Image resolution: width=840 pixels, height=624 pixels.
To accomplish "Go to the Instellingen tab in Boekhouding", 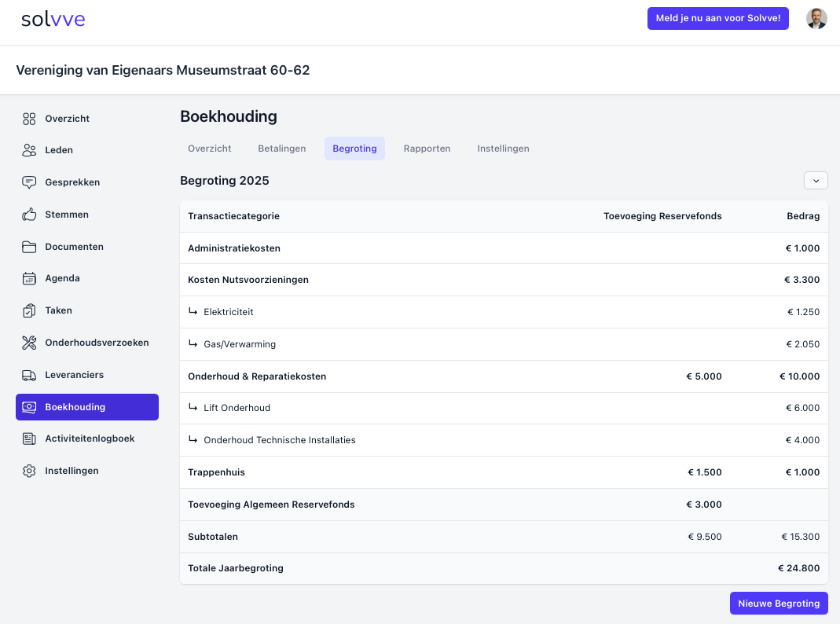I will (x=503, y=149).
